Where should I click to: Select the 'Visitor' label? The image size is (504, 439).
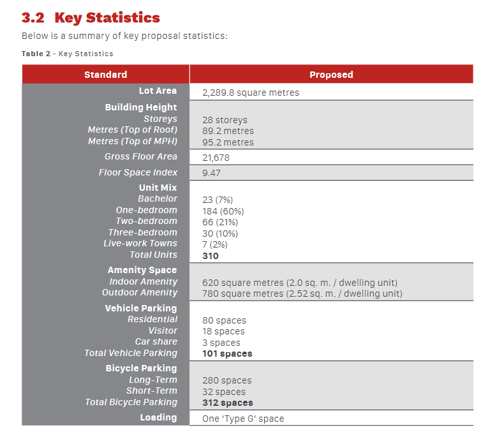pos(163,331)
